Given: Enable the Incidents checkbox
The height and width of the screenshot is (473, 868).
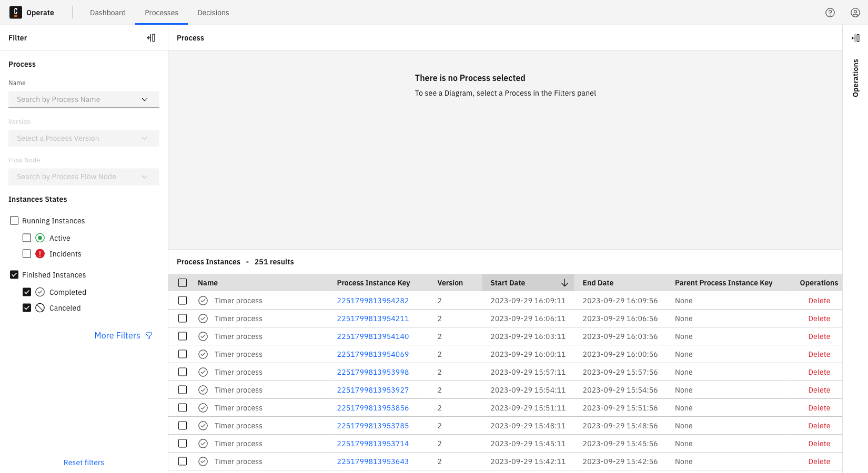Looking at the screenshot, I should click(27, 254).
